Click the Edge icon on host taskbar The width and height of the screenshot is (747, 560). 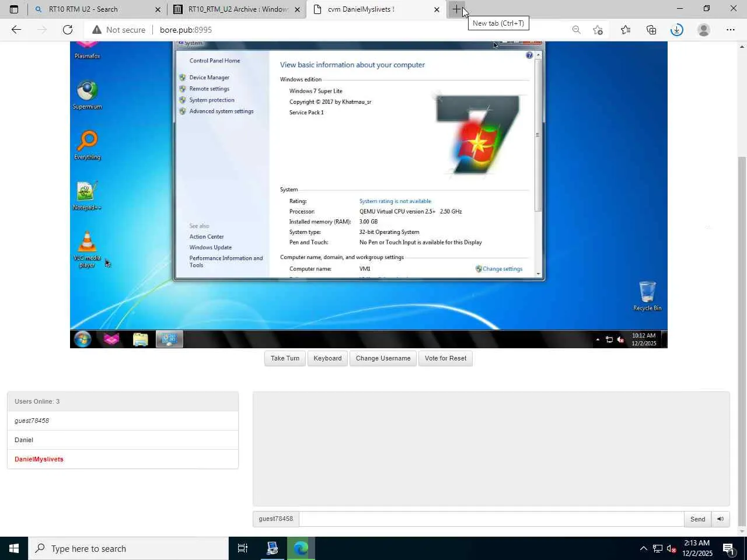301,548
